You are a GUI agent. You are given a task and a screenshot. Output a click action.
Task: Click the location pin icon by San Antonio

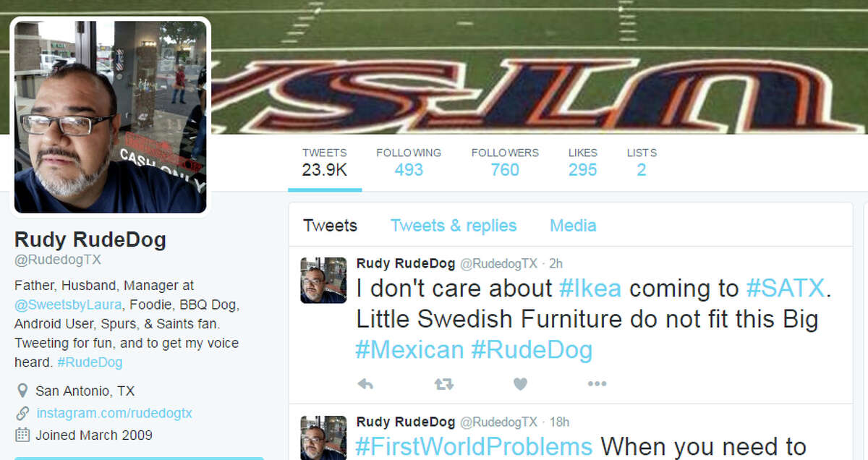click(x=22, y=391)
